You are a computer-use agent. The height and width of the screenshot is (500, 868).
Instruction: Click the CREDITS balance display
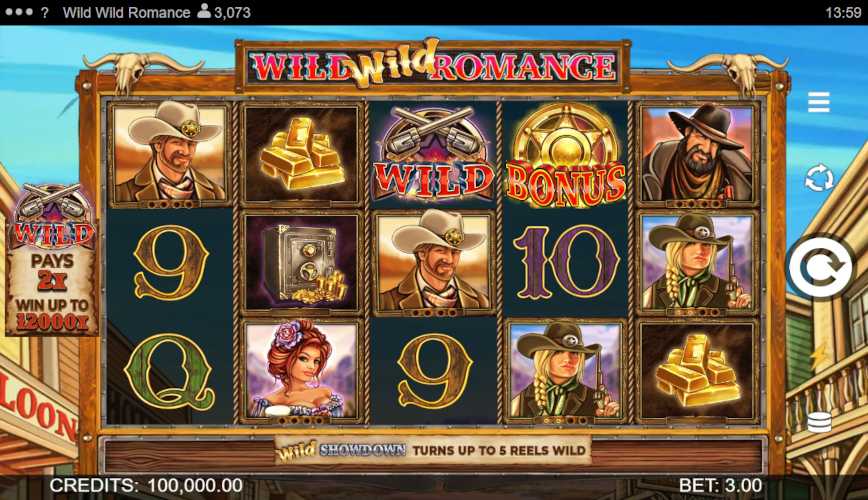146,486
